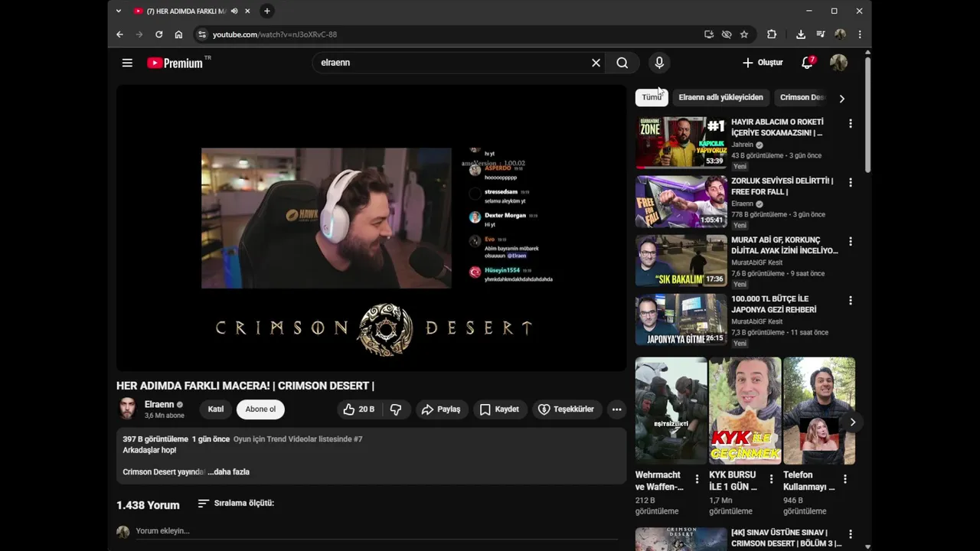The width and height of the screenshot is (980, 551).
Task: Mute the tab via the speaker icon
Action: [234, 11]
